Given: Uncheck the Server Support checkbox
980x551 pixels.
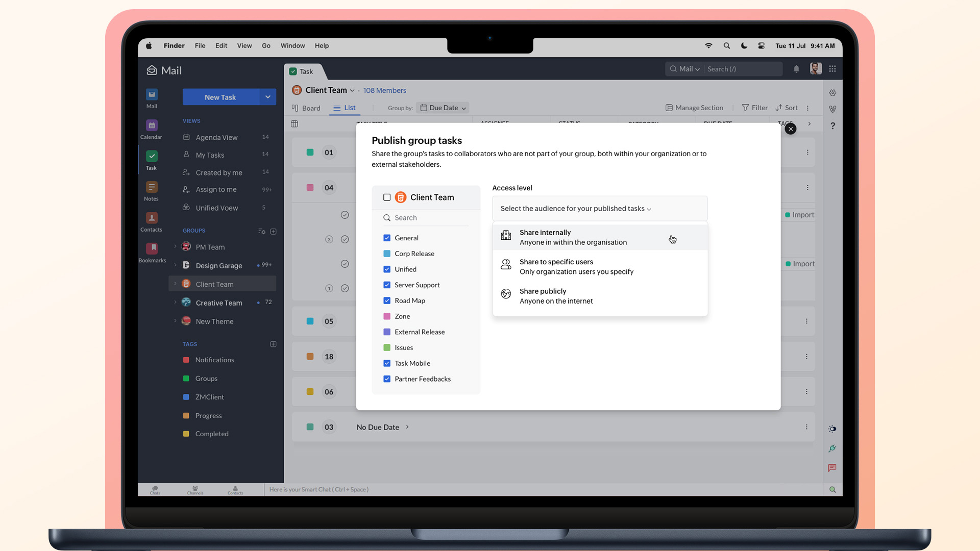Looking at the screenshot, I should pyautogui.click(x=387, y=285).
